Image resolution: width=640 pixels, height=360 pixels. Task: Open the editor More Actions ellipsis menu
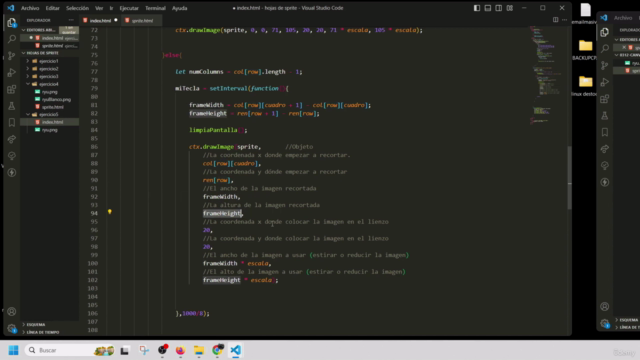click(x=564, y=20)
